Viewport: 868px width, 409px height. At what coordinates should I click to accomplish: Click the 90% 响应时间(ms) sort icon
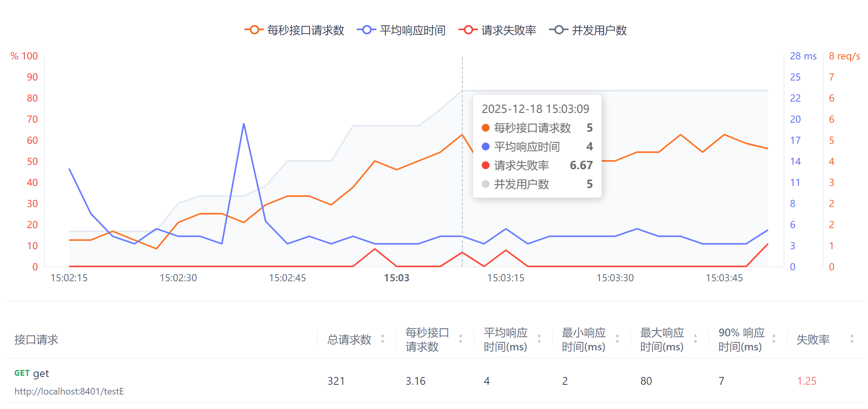pos(774,339)
